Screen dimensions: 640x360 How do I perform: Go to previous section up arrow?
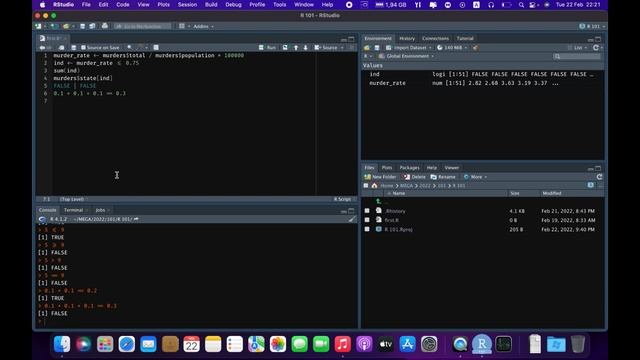[x=296, y=48]
